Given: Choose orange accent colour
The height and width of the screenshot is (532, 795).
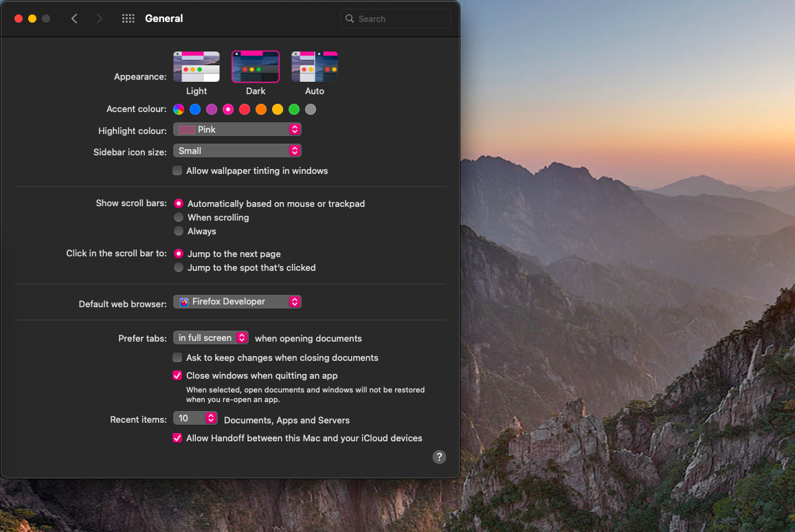Looking at the screenshot, I should [x=261, y=109].
